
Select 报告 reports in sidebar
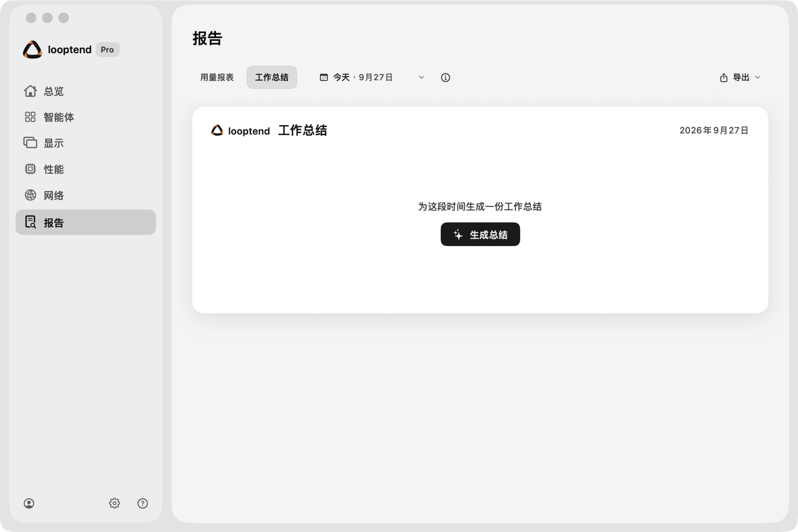pos(85,222)
